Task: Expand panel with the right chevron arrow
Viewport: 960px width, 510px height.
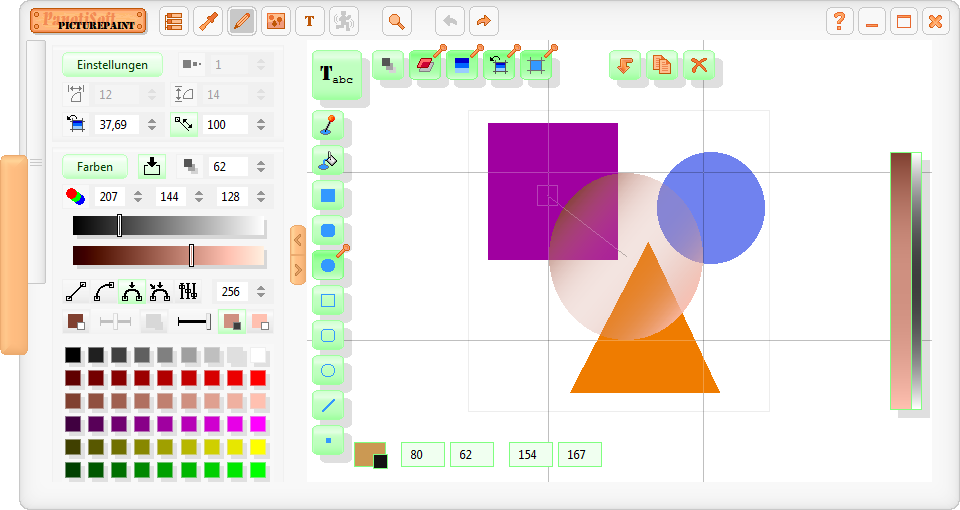Action: pos(297,269)
